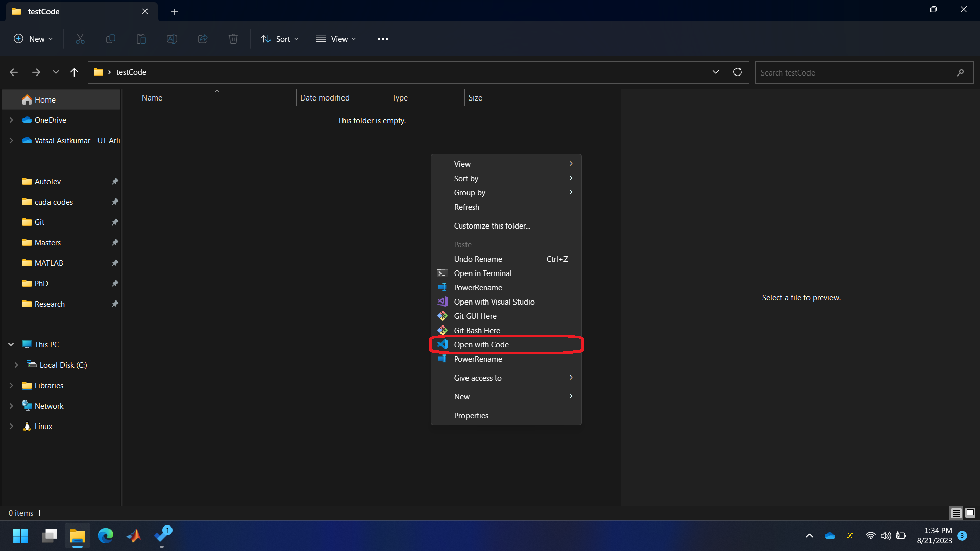The width and height of the screenshot is (980, 551).
Task: Unpin the Autolev folder pin icon
Action: [115, 182]
